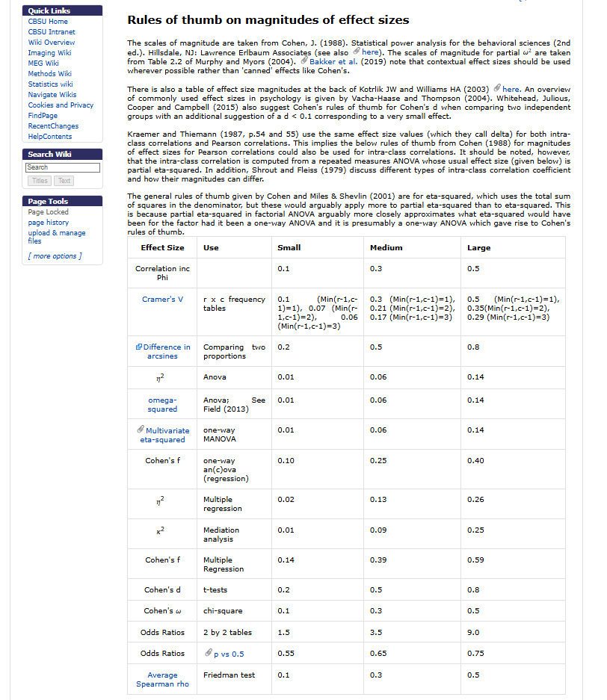The width and height of the screenshot is (607, 700).
Task: Open the omega-squared link
Action: pos(162,405)
